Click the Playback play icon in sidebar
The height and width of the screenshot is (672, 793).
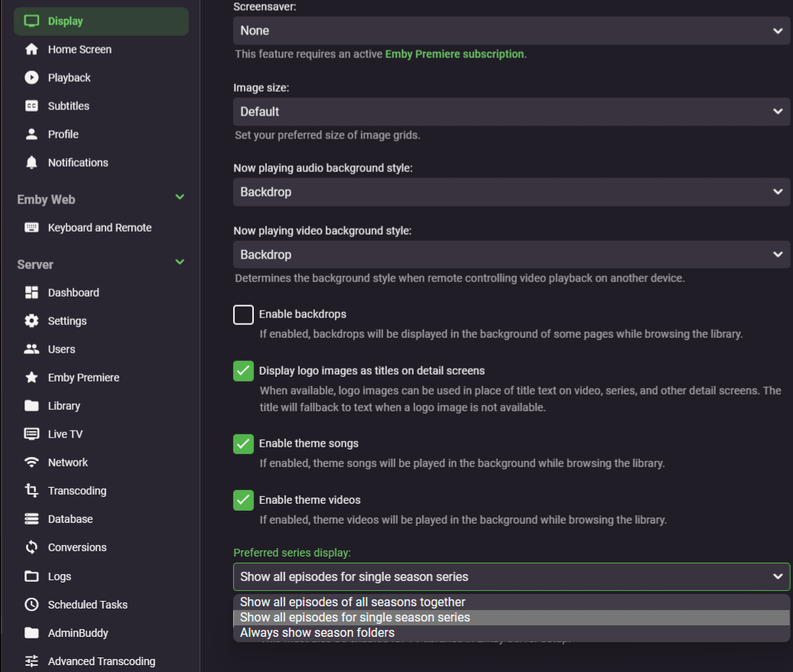(31, 77)
